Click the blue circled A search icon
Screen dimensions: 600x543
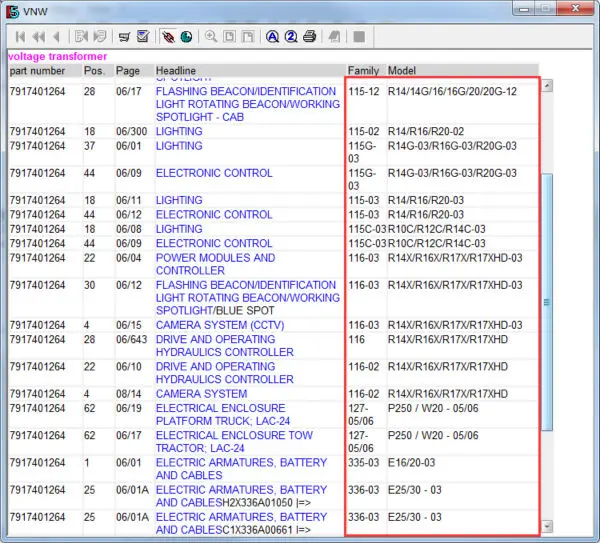[x=272, y=37]
